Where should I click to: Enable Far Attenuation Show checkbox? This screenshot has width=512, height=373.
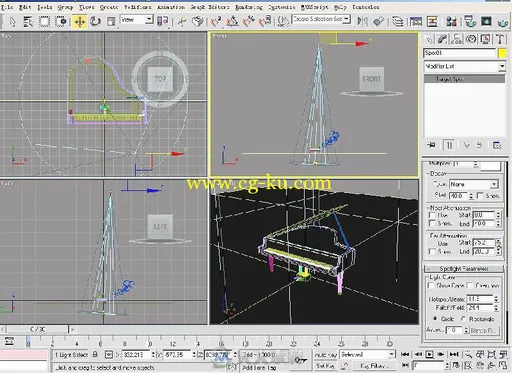(x=432, y=251)
